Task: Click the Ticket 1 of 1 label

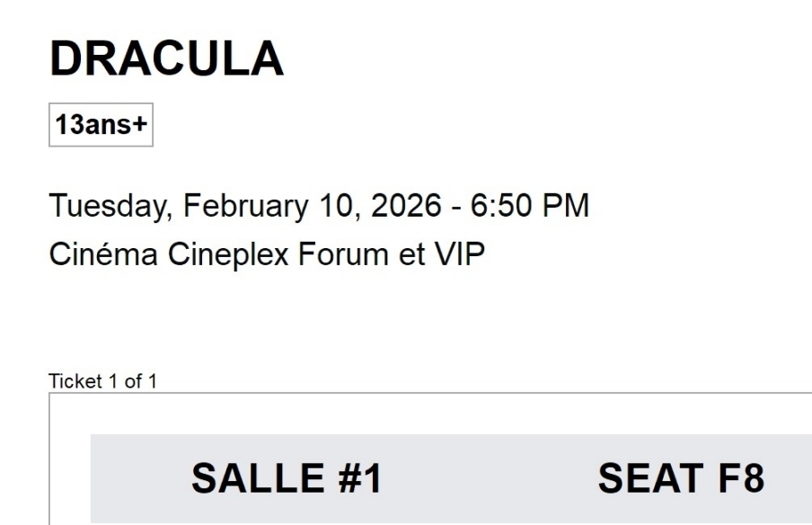Action: 102,381
